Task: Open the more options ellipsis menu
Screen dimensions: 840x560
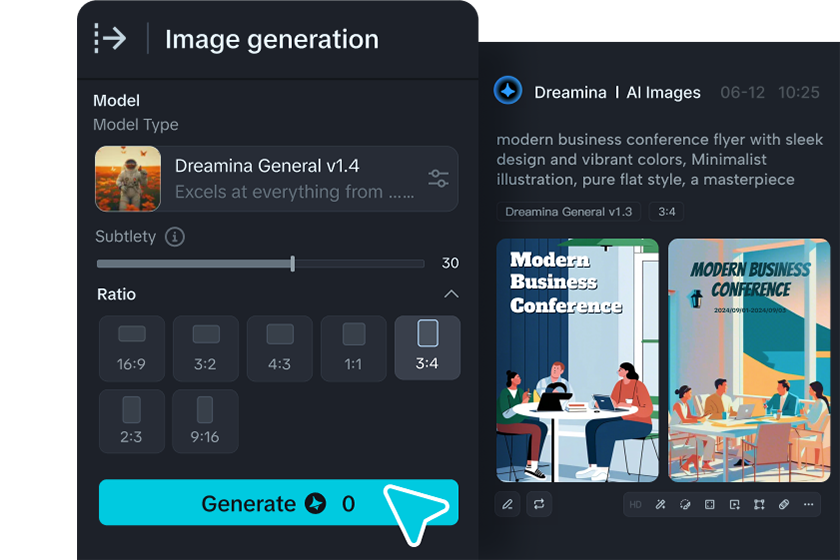Action: point(808,504)
